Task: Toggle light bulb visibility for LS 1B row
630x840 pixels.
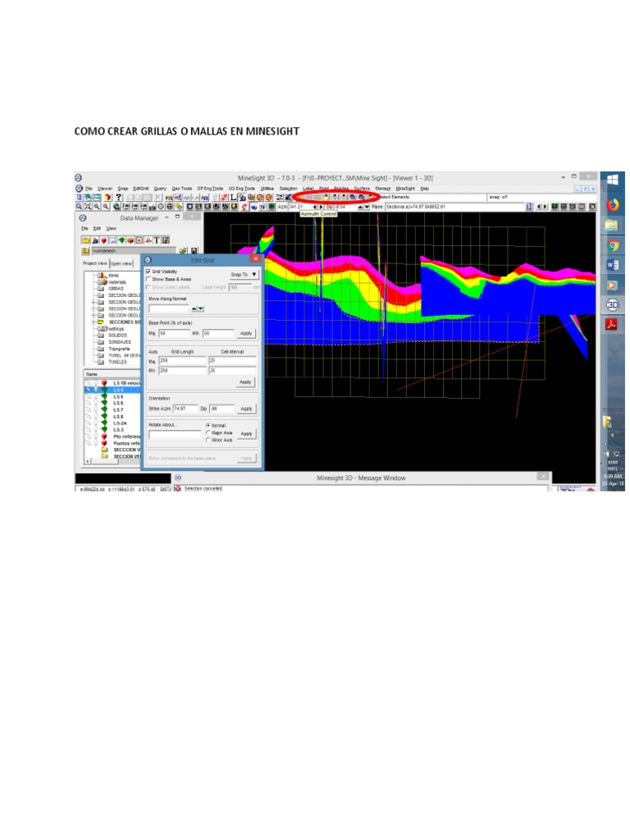Action: [96, 382]
